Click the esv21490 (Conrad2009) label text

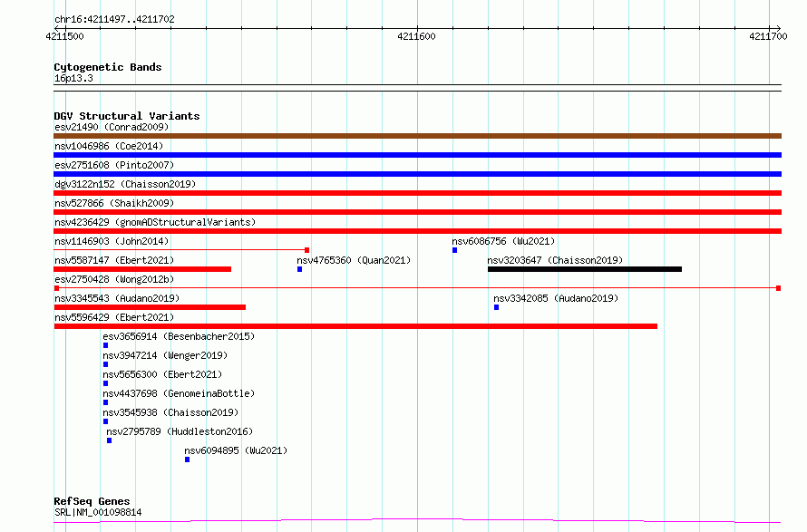point(112,127)
